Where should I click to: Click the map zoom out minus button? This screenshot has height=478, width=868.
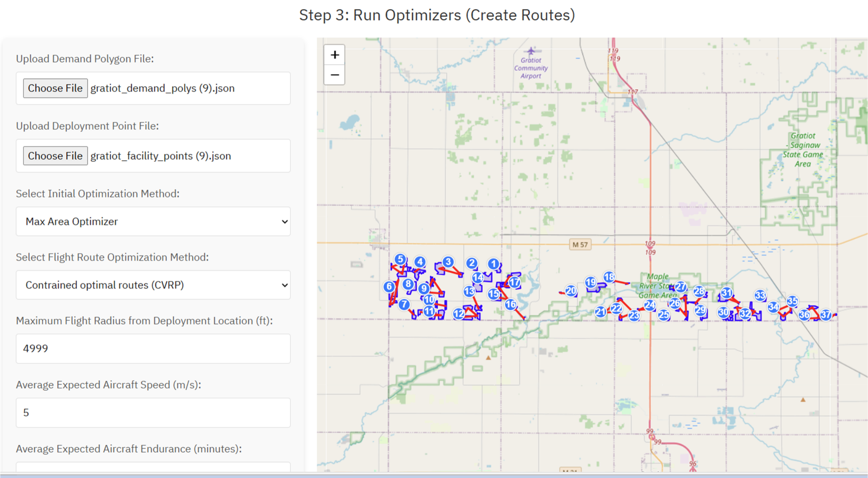pyautogui.click(x=335, y=75)
